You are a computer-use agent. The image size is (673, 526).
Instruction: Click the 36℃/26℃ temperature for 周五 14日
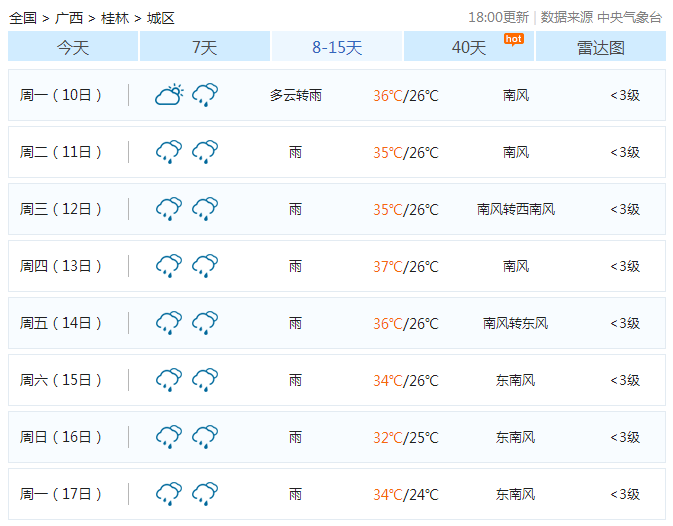[x=406, y=324]
